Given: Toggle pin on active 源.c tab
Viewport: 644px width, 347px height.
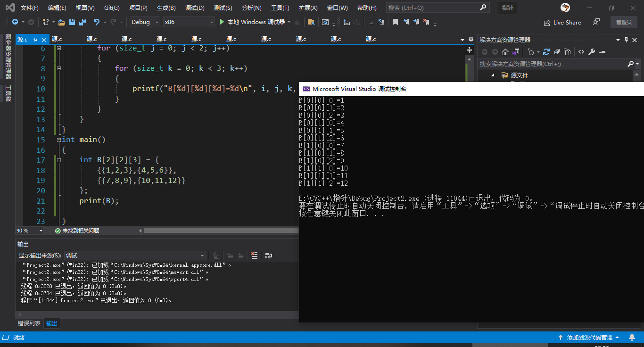Looking at the screenshot, I should point(35,40).
